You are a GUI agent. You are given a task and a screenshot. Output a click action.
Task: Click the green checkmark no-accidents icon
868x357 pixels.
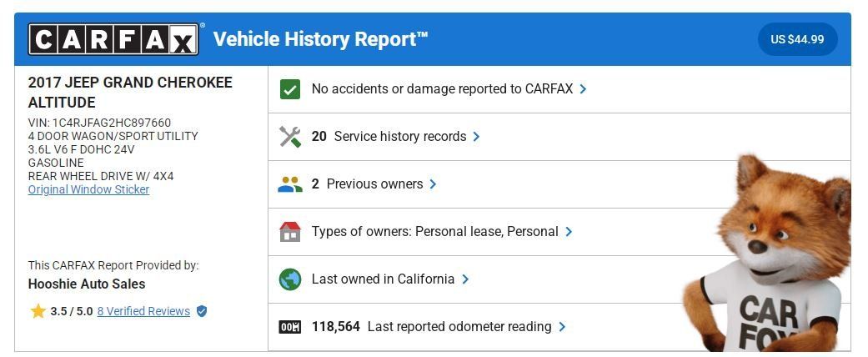[x=290, y=89]
